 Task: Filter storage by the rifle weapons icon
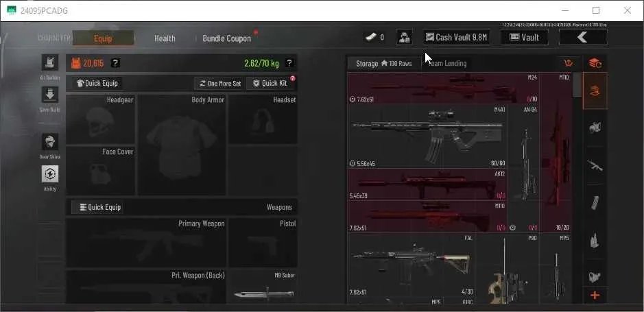[x=595, y=165]
